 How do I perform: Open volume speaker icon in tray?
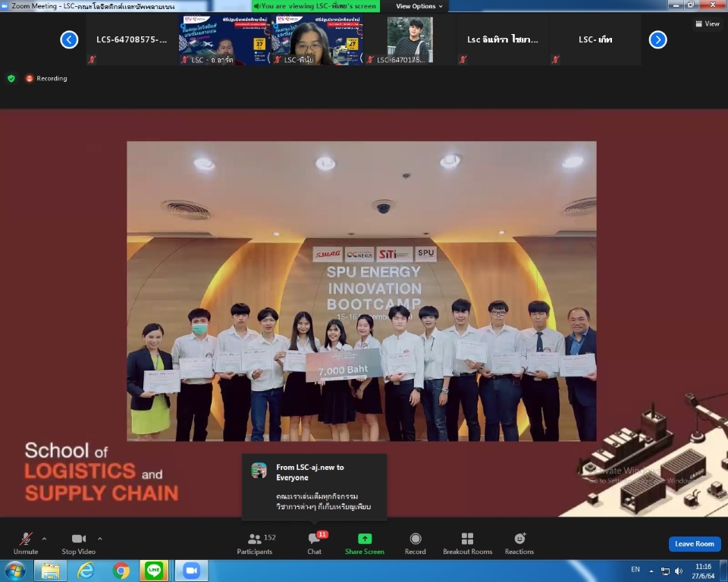[679, 571]
